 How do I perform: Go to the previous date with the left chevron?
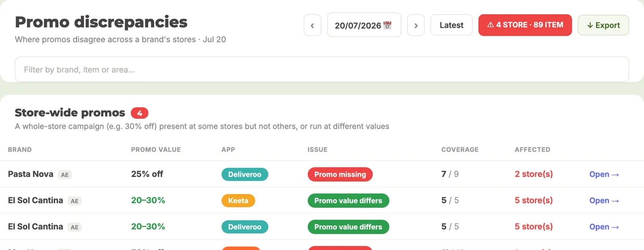pos(312,25)
